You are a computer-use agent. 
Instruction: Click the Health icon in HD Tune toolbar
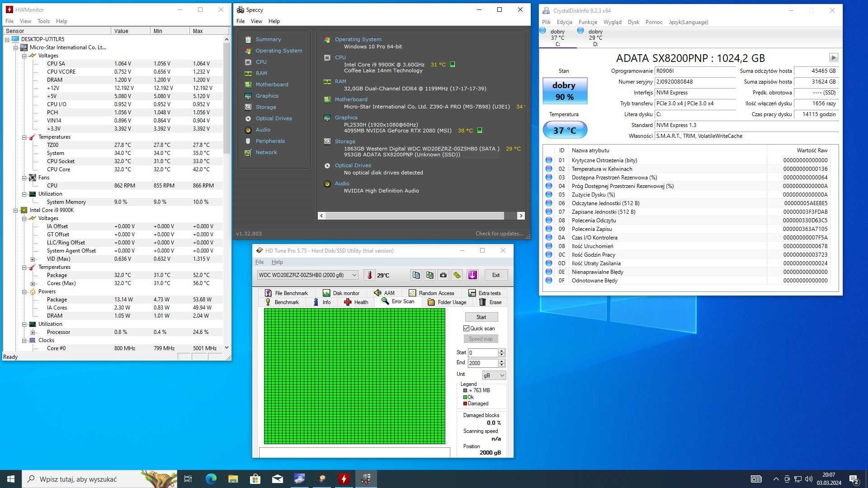[x=349, y=302]
